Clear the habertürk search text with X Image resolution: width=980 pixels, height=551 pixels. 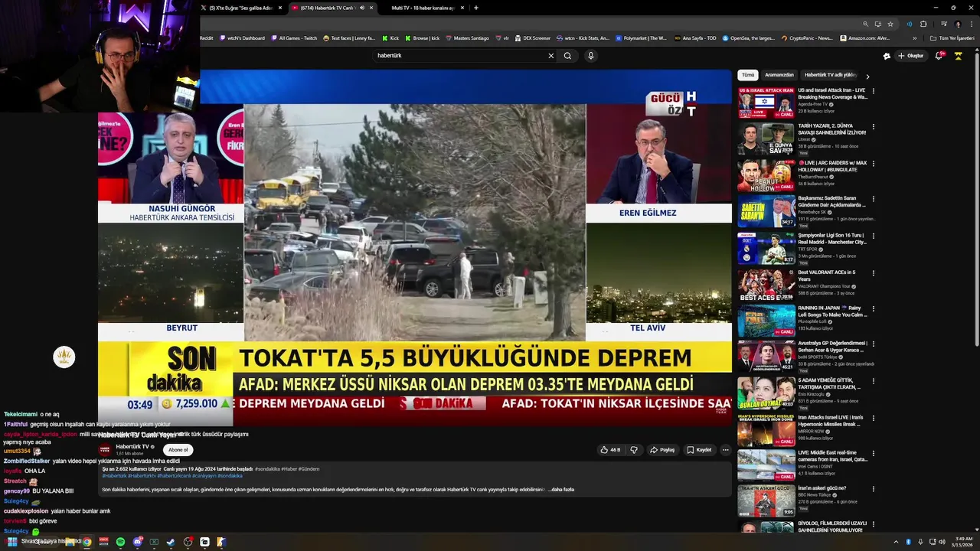pos(550,56)
